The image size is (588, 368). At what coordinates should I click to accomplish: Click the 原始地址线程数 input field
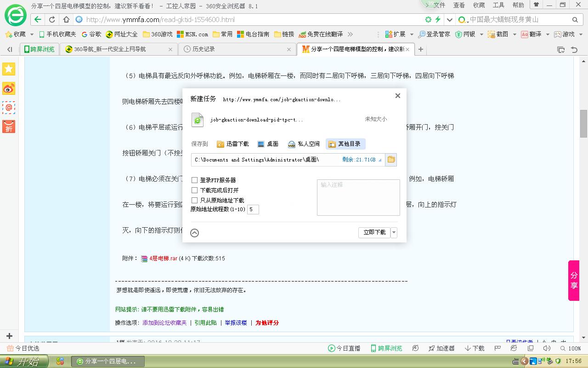point(253,210)
